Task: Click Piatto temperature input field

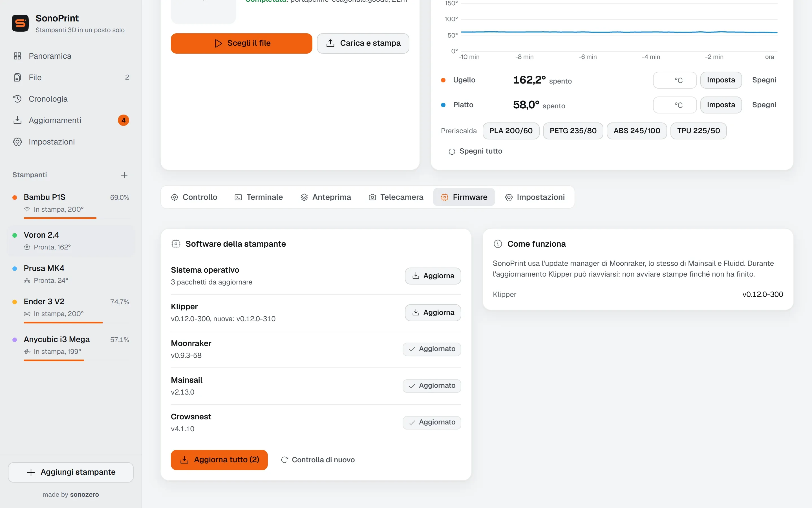Action: pyautogui.click(x=674, y=105)
